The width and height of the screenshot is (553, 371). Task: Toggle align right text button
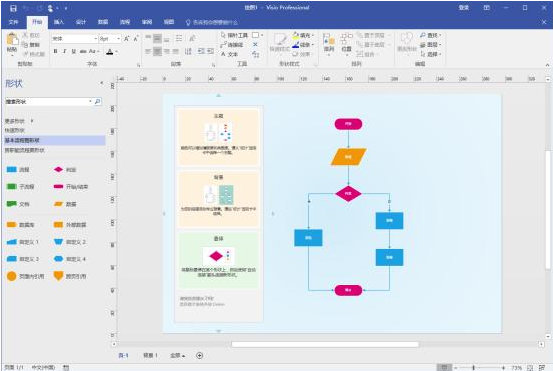pyautogui.click(x=166, y=51)
